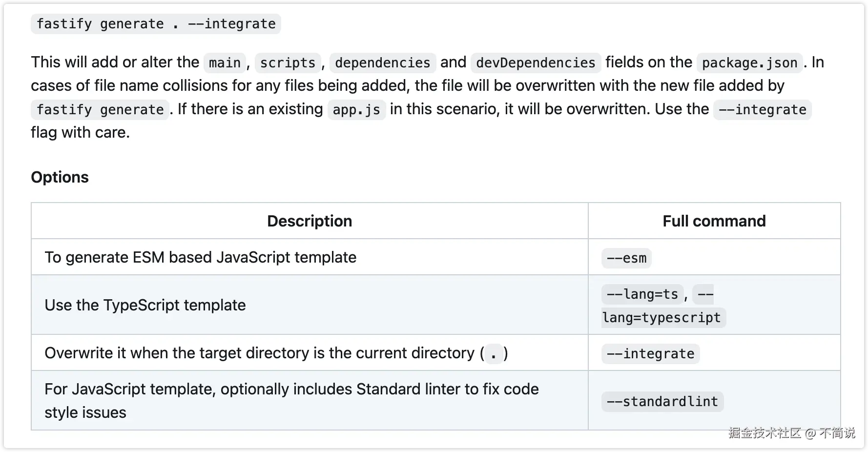Click the "Full command" column header
868x452 pixels.
coord(714,221)
